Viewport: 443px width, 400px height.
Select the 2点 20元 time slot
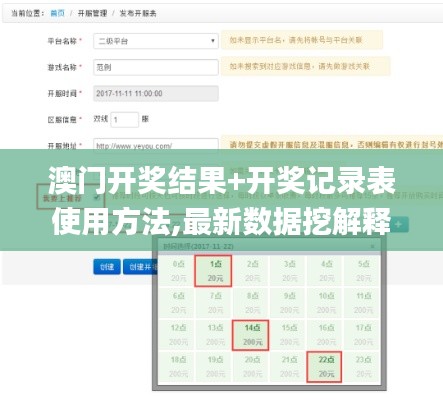point(250,271)
